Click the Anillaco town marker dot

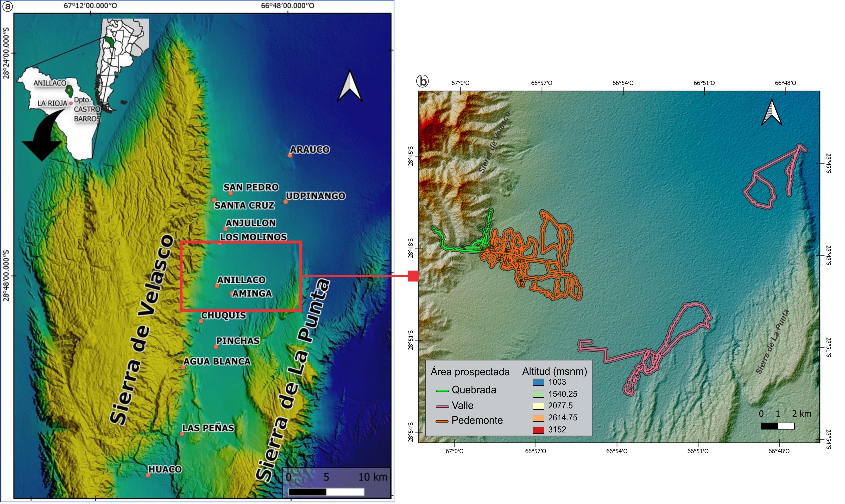(217, 286)
